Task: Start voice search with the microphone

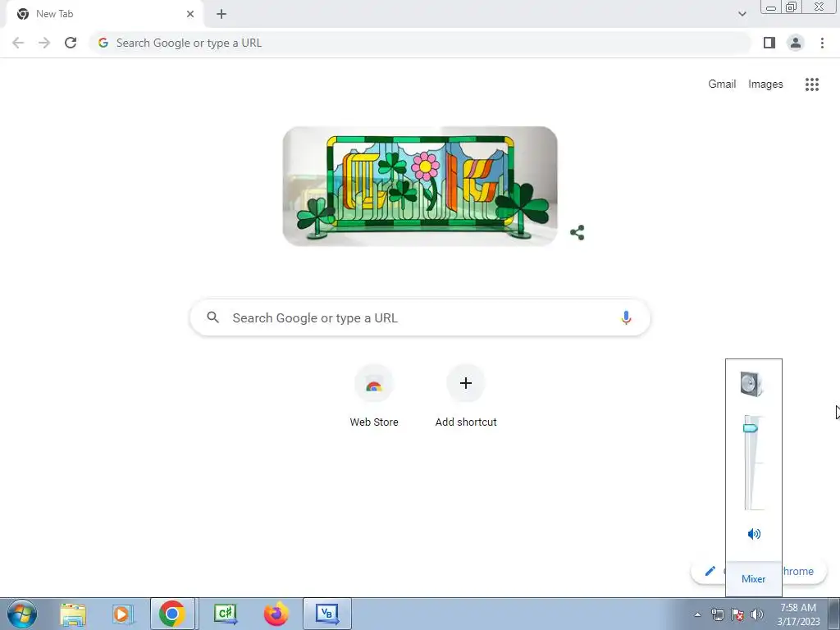Action: pyautogui.click(x=626, y=317)
